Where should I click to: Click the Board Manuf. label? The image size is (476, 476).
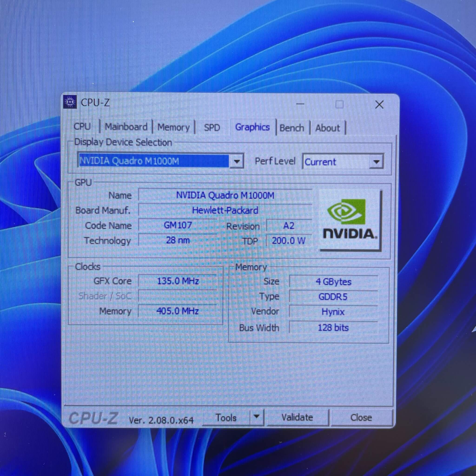coord(103,210)
